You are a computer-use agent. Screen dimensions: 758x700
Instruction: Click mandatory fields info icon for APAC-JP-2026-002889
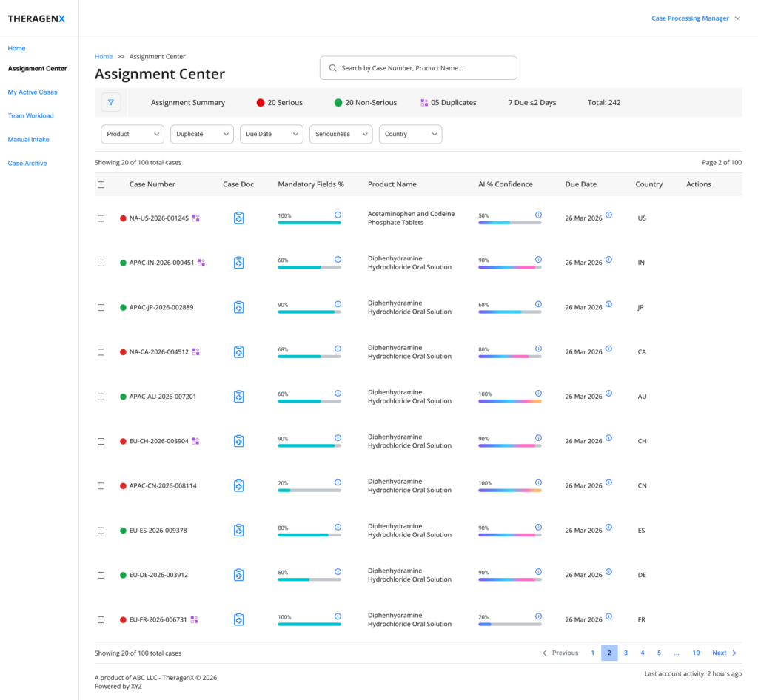(338, 304)
